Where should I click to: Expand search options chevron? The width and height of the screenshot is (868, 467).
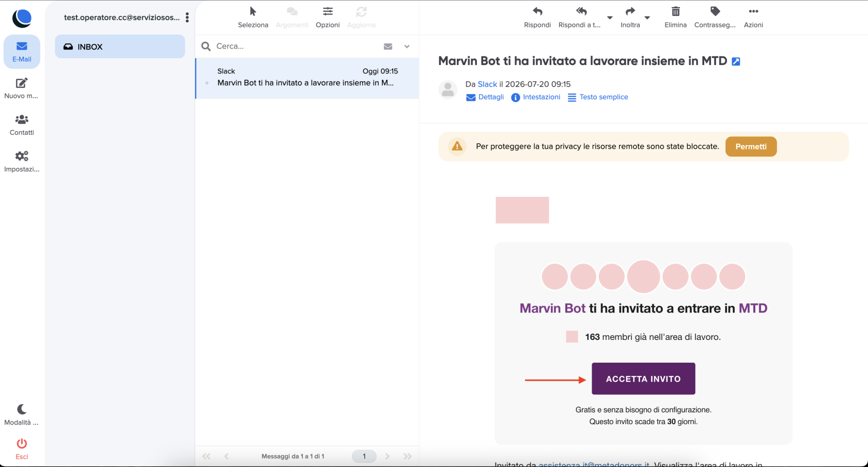coord(407,46)
